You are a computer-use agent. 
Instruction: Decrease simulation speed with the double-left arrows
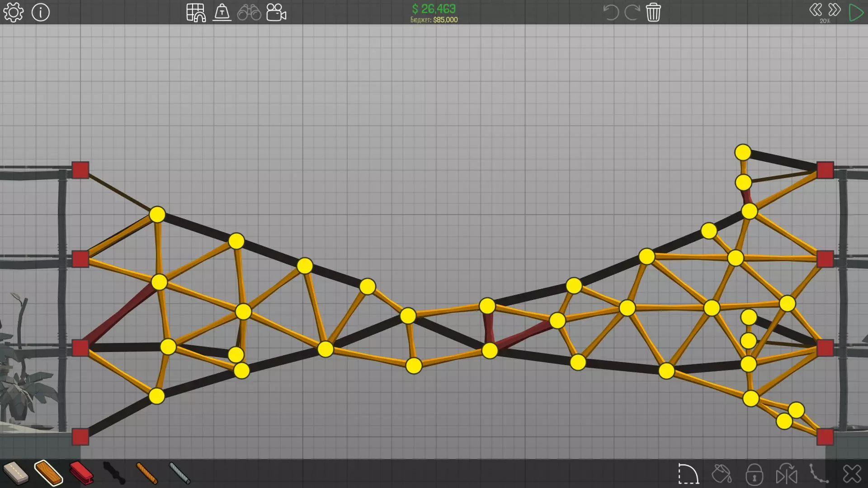(815, 9)
